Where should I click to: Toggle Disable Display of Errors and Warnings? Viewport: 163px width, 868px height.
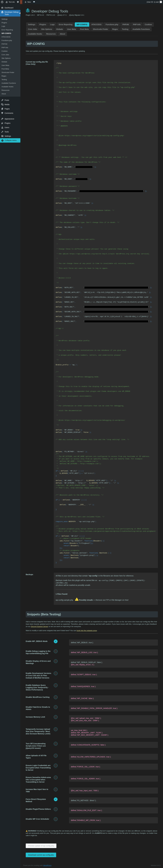(56, 661)
